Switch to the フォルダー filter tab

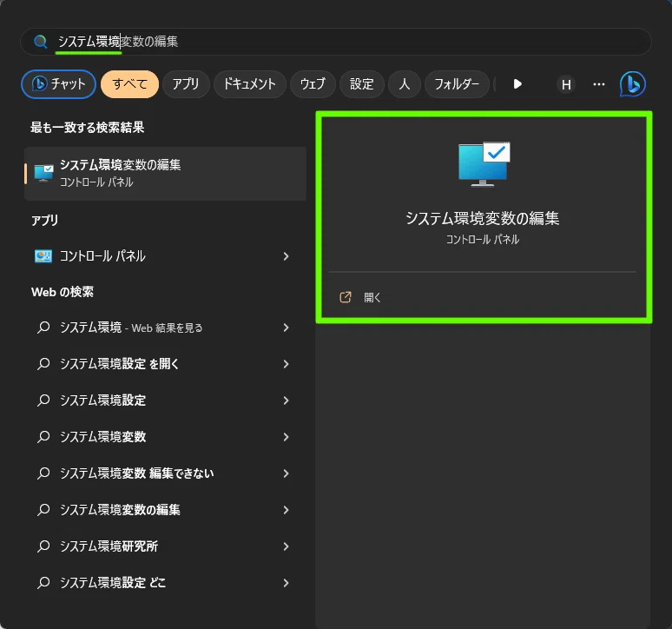click(457, 84)
